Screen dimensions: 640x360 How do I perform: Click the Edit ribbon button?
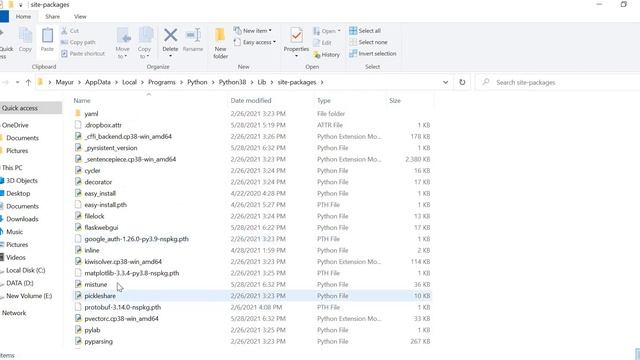(322, 42)
